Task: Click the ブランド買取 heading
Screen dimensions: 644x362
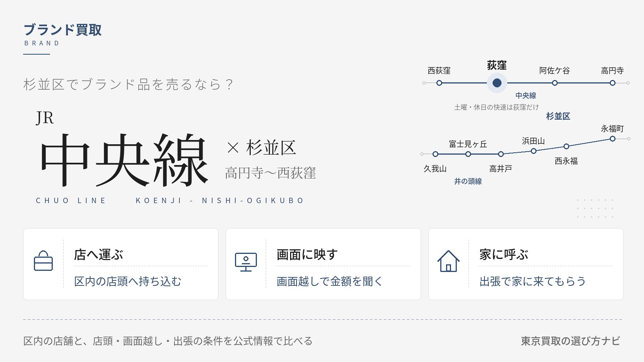Action: pos(62,30)
